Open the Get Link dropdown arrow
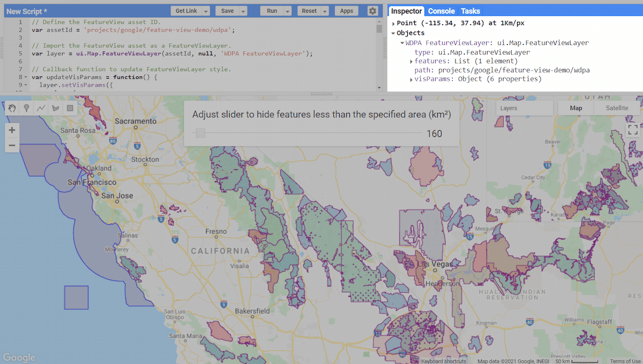Screen dimensions: 643x364 [206, 11]
